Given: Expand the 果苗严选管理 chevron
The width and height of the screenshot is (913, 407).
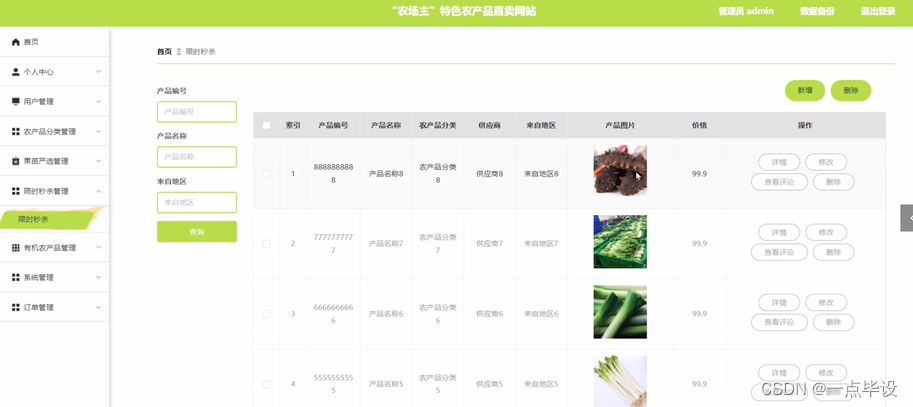Looking at the screenshot, I should 98,161.
